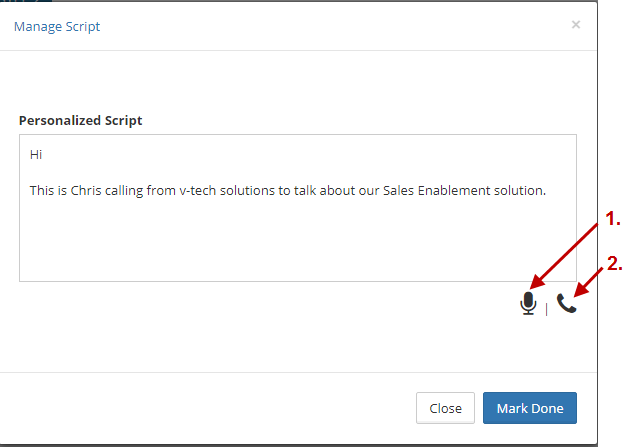This screenshot has width=633, height=447.
Task: Click the Personalized Script label
Action: point(80,121)
